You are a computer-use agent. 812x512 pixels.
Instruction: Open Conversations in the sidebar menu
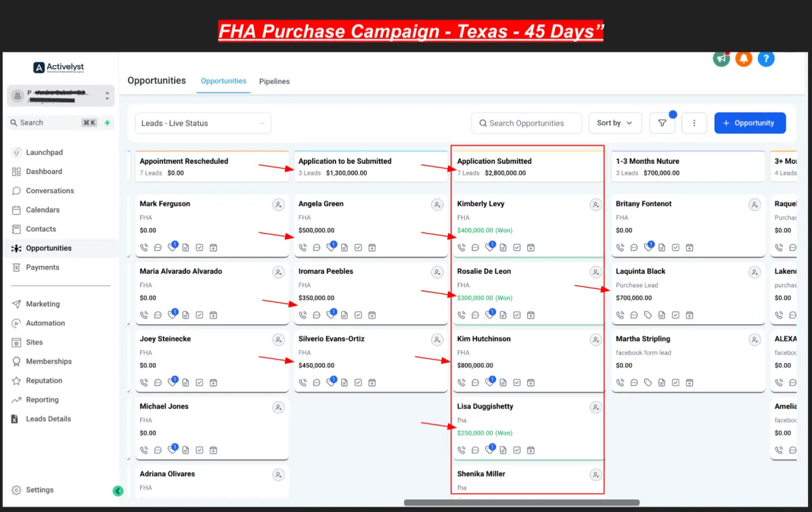click(50, 191)
